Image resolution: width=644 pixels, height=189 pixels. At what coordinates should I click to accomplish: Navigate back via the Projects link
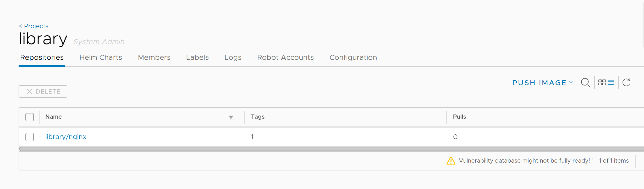(36, 26)
